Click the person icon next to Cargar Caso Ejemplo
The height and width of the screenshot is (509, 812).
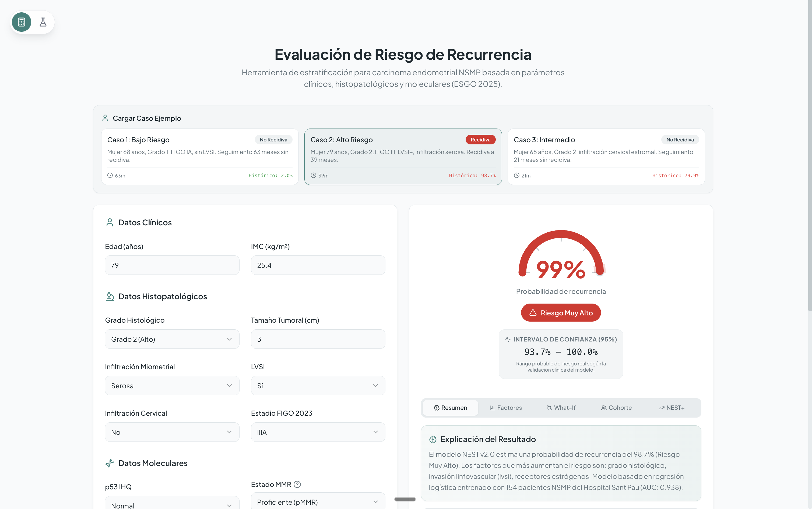(105, 118)
